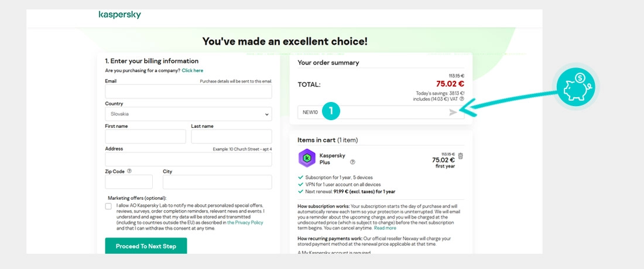Click the Zip Code help icon
This screenshot has width=644, height=269.
coord(129,171)
